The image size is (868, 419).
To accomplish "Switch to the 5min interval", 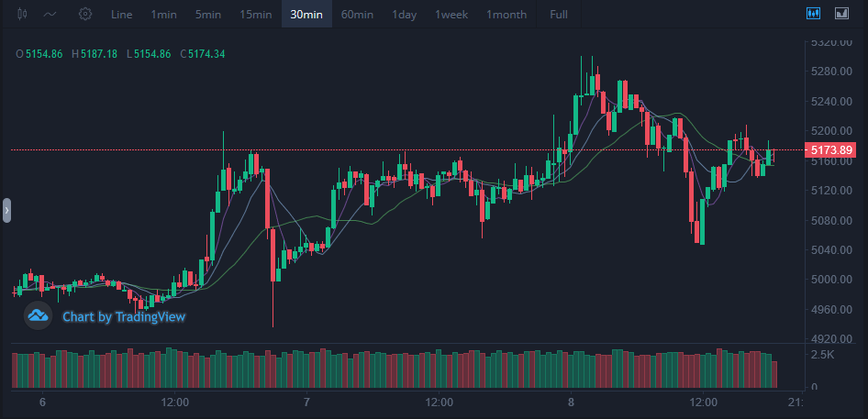I will coord(208,15).
